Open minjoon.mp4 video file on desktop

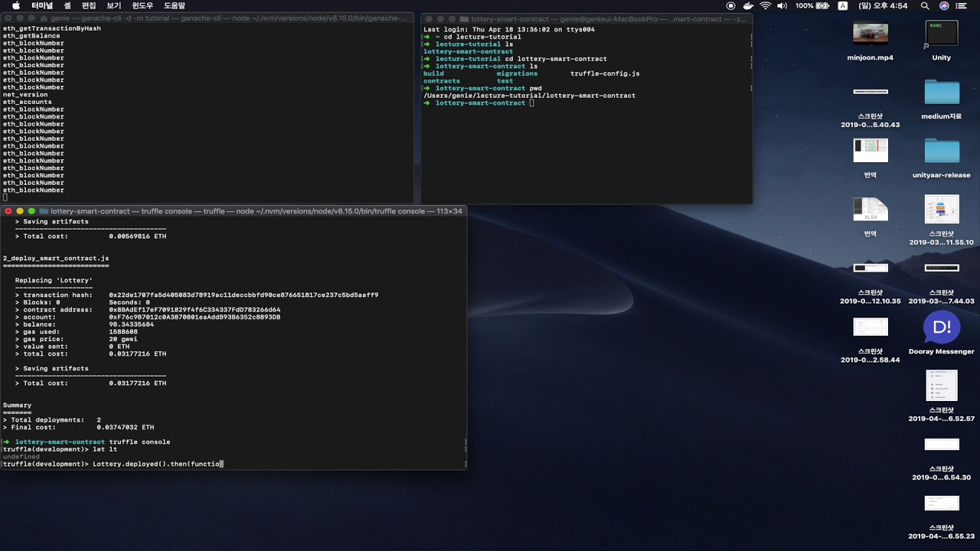pyautogui.click(x=871, y=34)
